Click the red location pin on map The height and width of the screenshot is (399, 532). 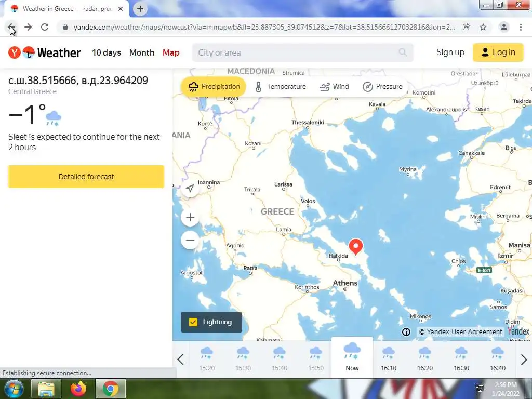click(356, 247)
